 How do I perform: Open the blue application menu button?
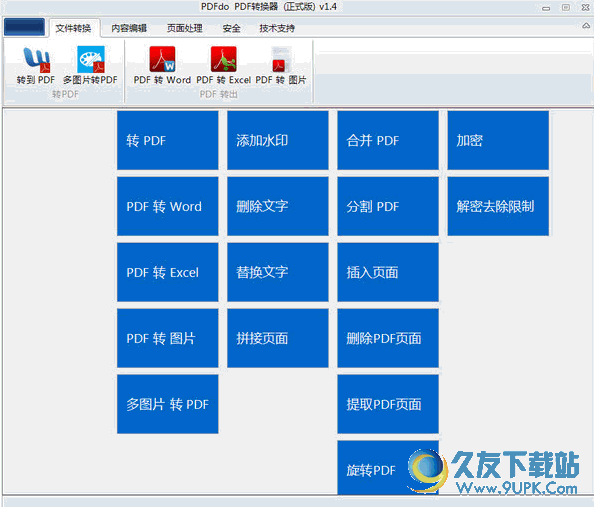(24, 27)
